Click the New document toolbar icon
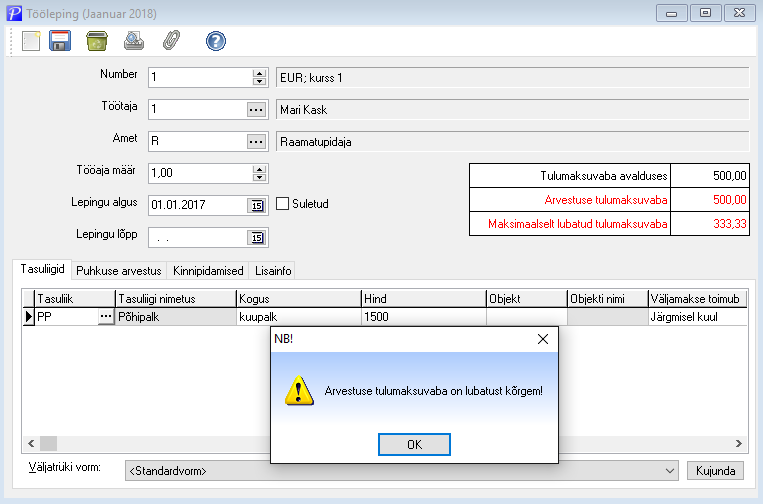The width and height of the screenshot is (763, 504). click(x=31, y=41)
